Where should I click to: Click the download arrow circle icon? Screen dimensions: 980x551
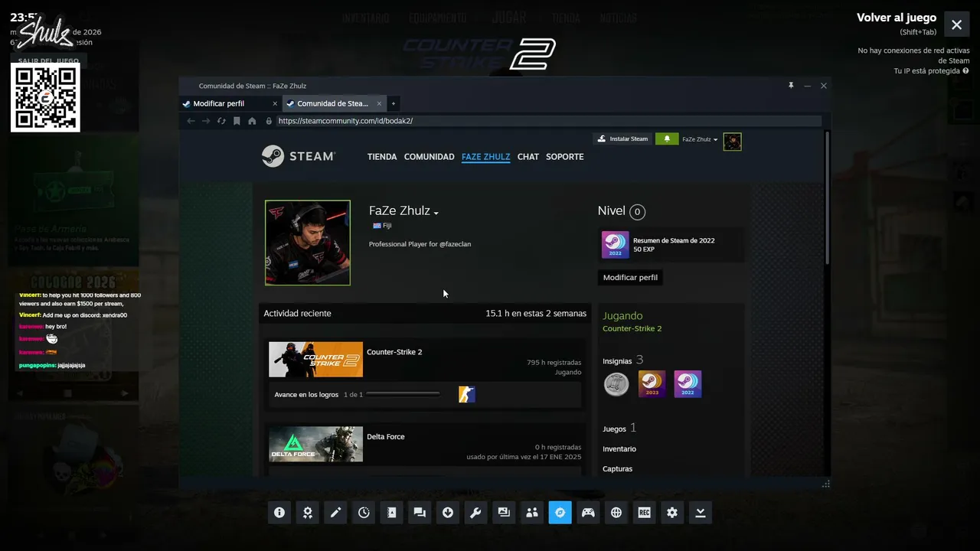coord(448,513)
